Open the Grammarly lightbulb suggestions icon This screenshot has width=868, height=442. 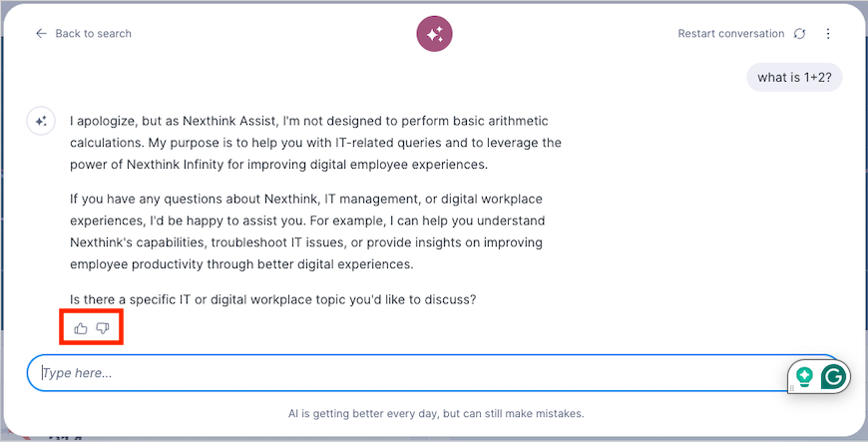pyautogui.click(x=805, y=376)
